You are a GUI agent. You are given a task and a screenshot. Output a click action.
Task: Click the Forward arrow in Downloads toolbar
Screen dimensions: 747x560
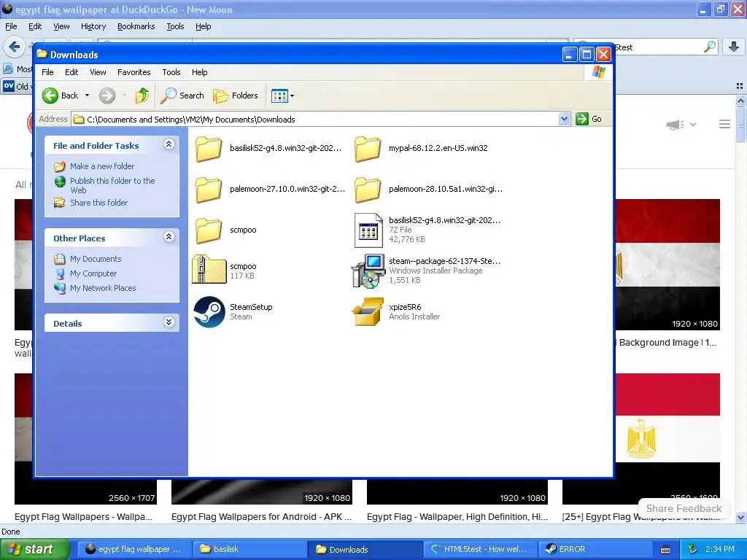click(x=107, y=96)
